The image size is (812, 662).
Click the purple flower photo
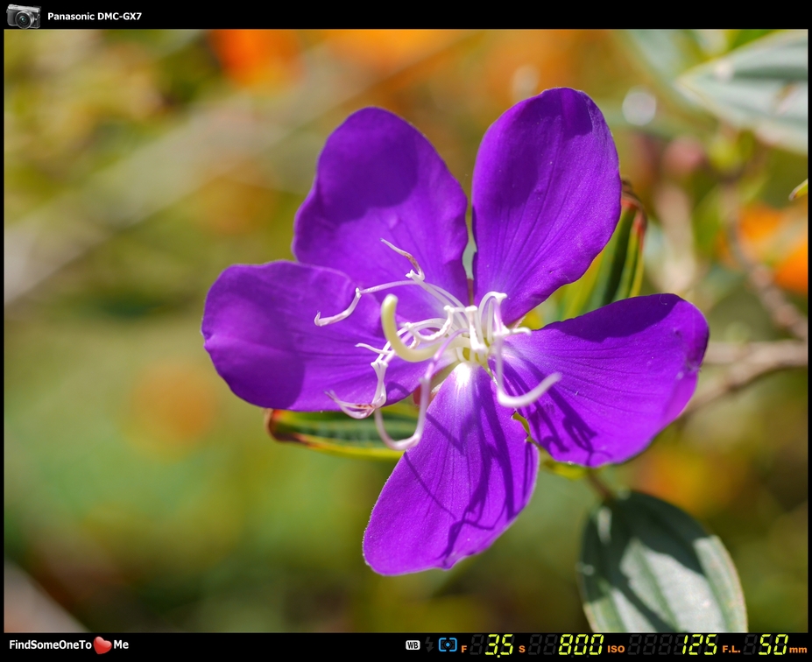pyautogui.click(x=406, y=331)
